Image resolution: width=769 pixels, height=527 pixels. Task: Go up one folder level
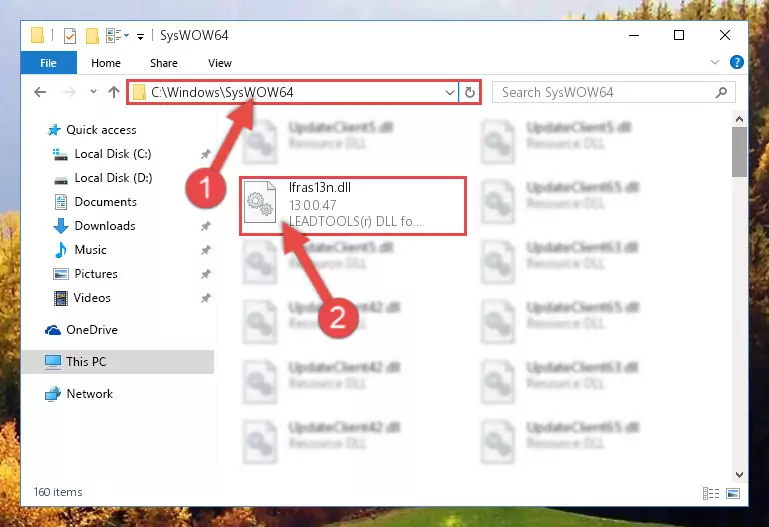coord(114,92)
